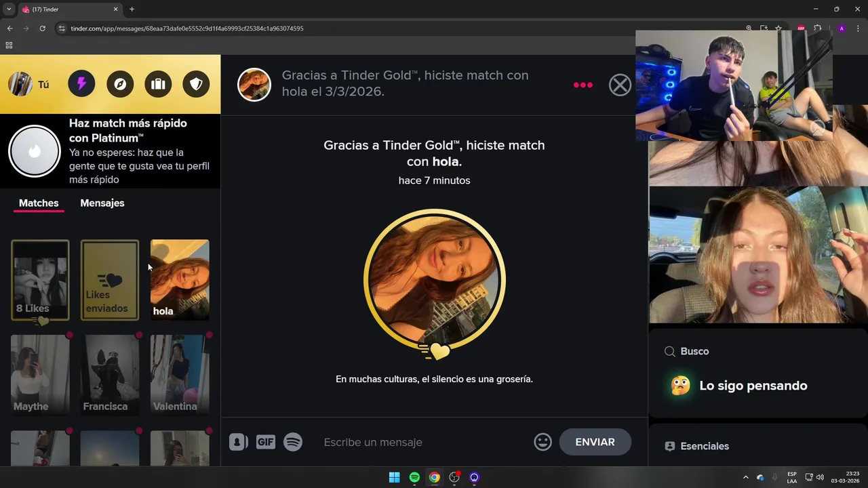Open Haz match más rápido con Platinum promo
Image resolution: width=868 pixels, height=488 pixels.
110,151
